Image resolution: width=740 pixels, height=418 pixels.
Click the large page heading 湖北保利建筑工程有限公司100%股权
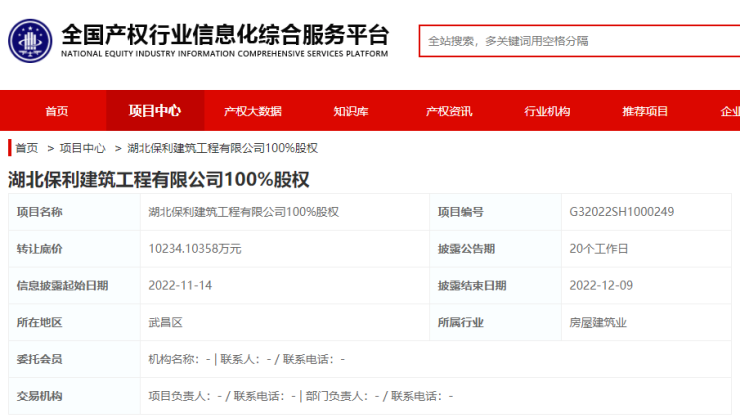coord(159,180)
